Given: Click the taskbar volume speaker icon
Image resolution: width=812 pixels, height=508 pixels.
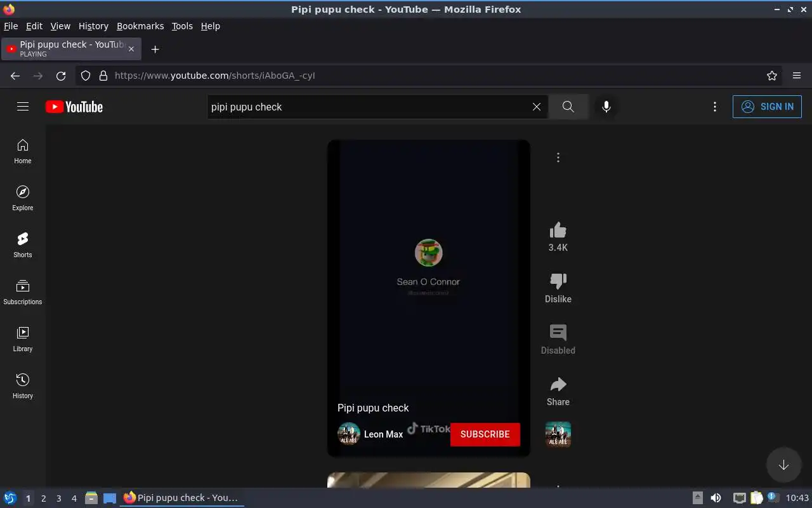Looking at the screenshot, I should click(716, 498).
